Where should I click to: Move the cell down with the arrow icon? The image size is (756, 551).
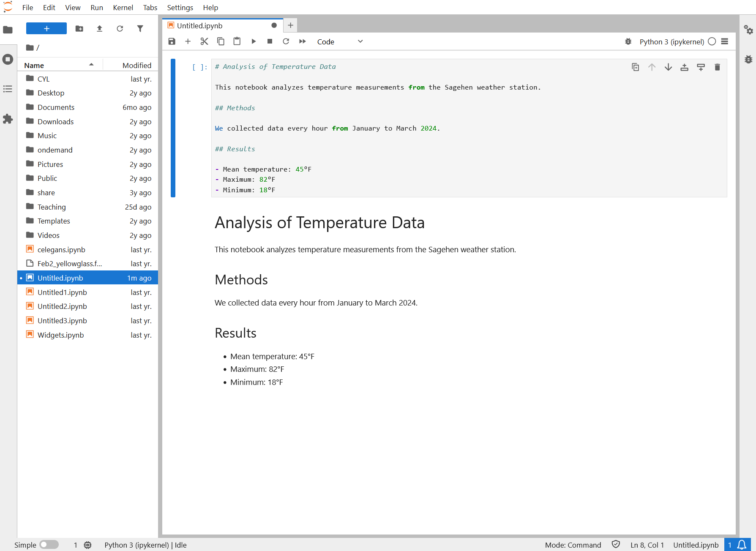(x=668, y=67)
